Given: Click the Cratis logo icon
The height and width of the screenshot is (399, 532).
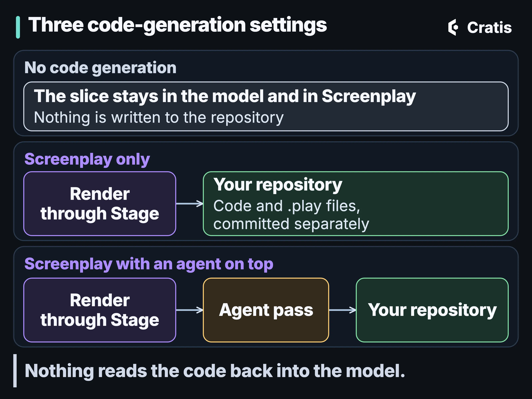Looking at the screenshot, I should pos(453,27).
